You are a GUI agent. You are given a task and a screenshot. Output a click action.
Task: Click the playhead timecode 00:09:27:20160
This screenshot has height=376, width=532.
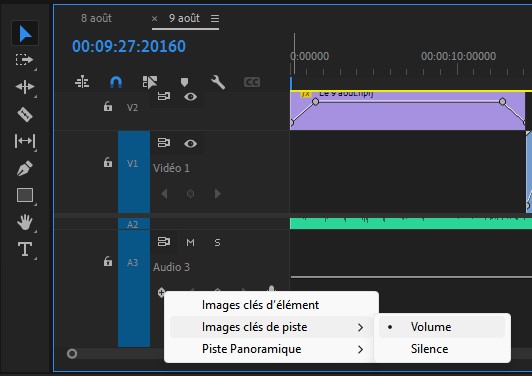coord(129,46)
